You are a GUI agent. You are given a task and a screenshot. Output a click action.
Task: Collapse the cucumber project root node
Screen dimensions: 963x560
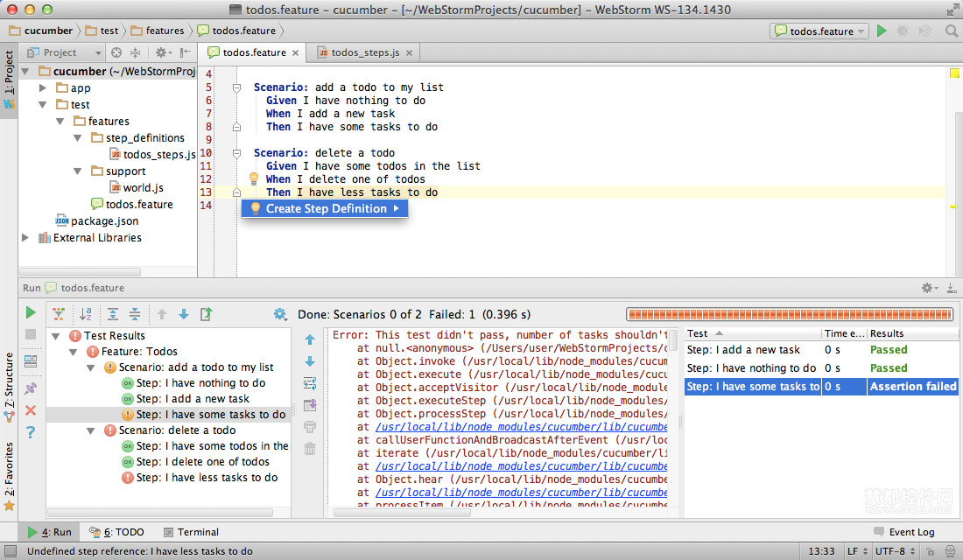coord(25,71)
